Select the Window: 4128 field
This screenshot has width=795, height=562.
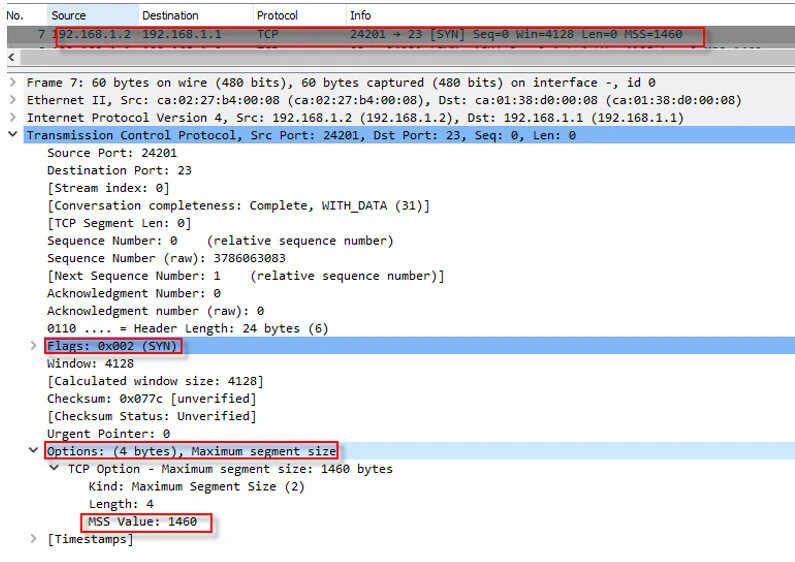tap(90, 364)
